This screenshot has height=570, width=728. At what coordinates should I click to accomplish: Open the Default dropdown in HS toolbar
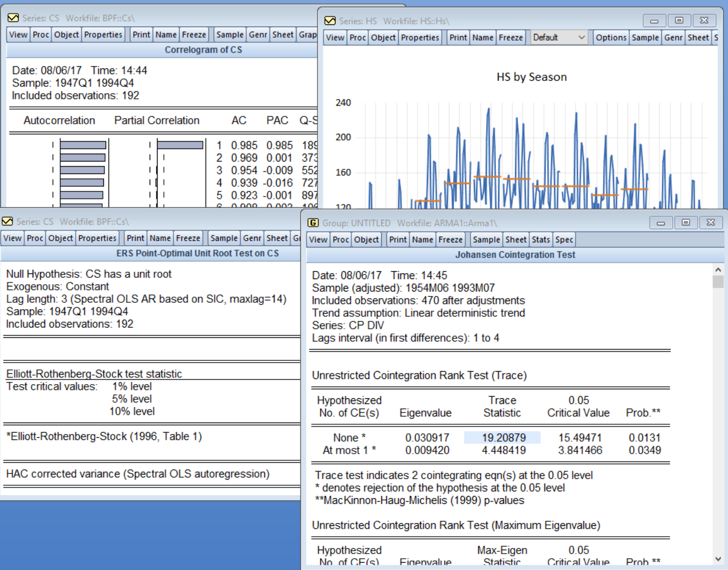point(559,37)
